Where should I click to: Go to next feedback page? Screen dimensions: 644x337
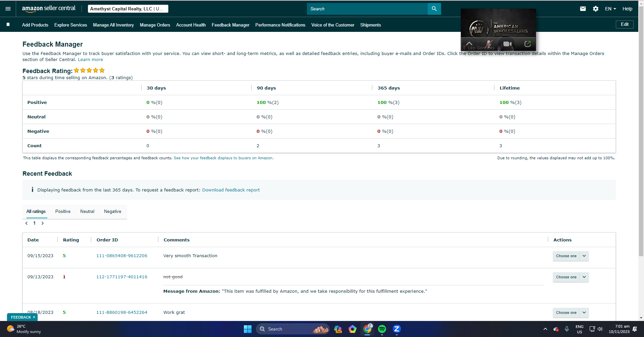coord(43,223)
